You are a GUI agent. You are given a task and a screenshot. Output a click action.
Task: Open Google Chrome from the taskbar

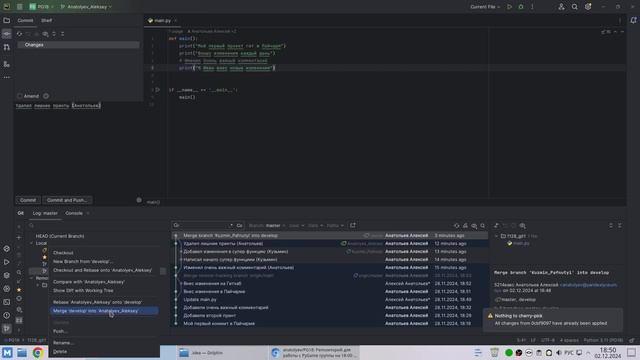pos(38,352)
